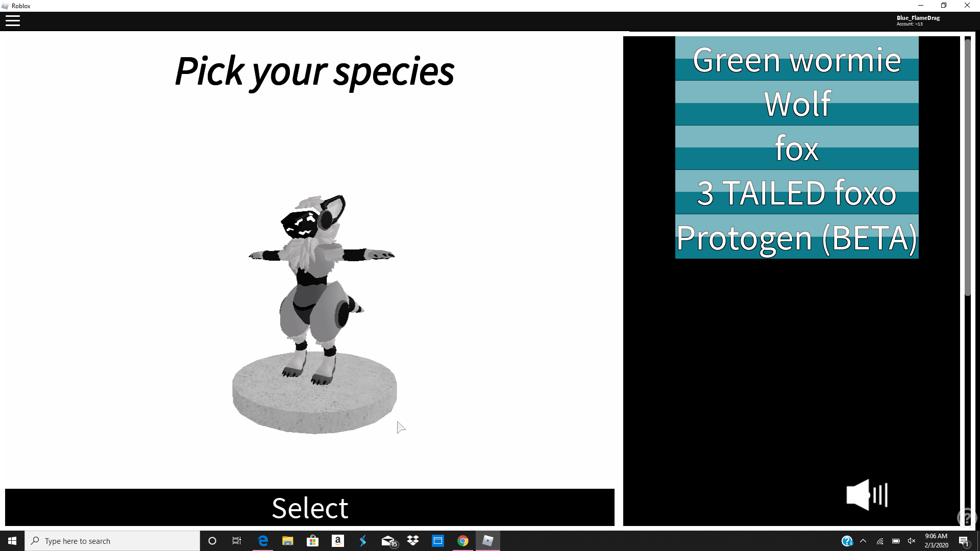Image resolution: width=980 pixels, height=551 pixels.
Task: Select Wolf species from list
Action: (x=797, y=104)
